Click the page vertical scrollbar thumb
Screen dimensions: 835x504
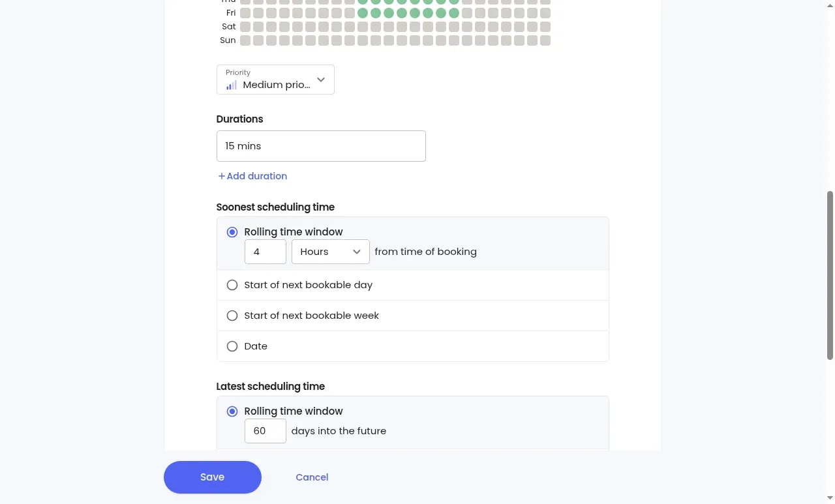tap(830, 275)
